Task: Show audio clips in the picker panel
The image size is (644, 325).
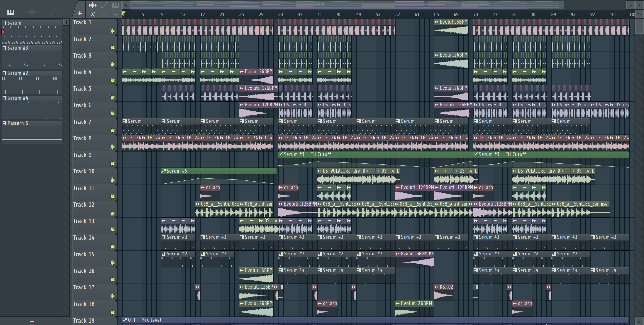Action: coord(32,12)
